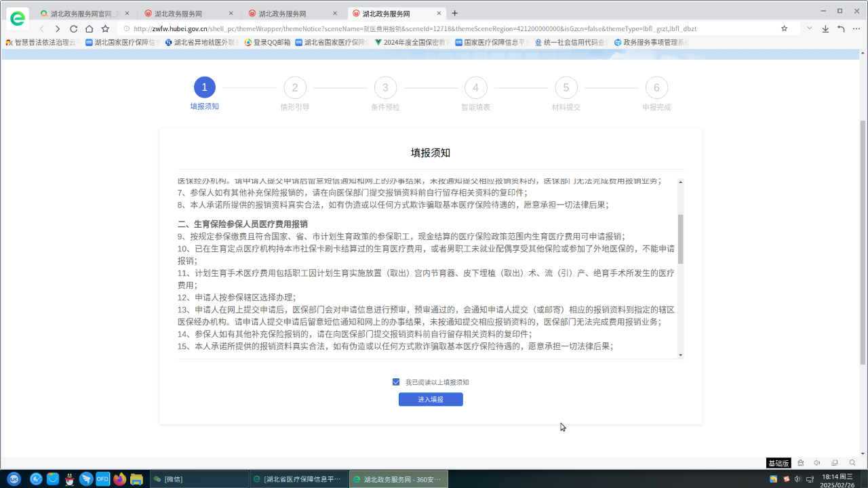Open a new tab with plus icon
Viewport: 868px width, 488px height.
(x=454, y=13)
